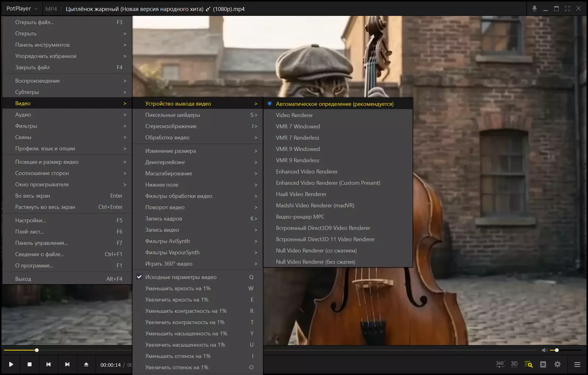
Task: Expand the Аудио submenu
Action: click(67, 115)
